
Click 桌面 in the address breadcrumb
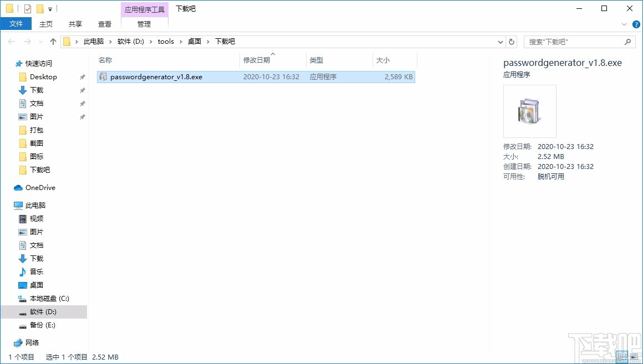pos(195,42)
